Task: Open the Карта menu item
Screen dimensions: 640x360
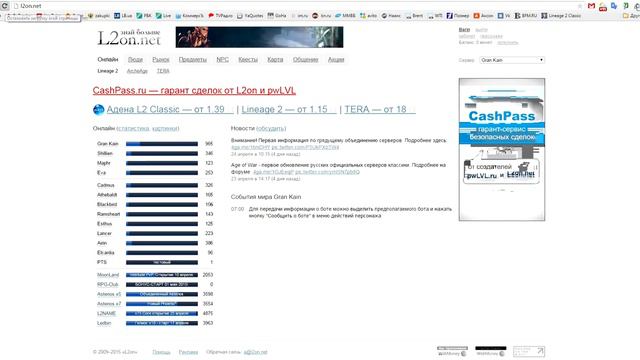Action: (275, 60)
